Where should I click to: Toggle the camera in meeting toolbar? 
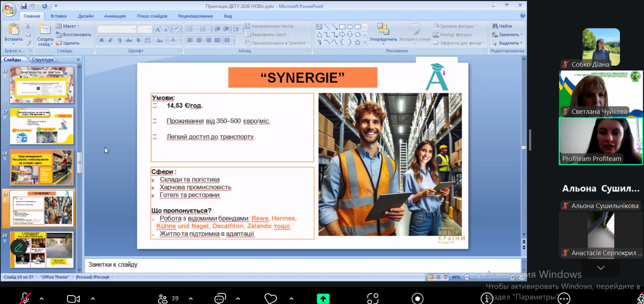click(73, 298)
